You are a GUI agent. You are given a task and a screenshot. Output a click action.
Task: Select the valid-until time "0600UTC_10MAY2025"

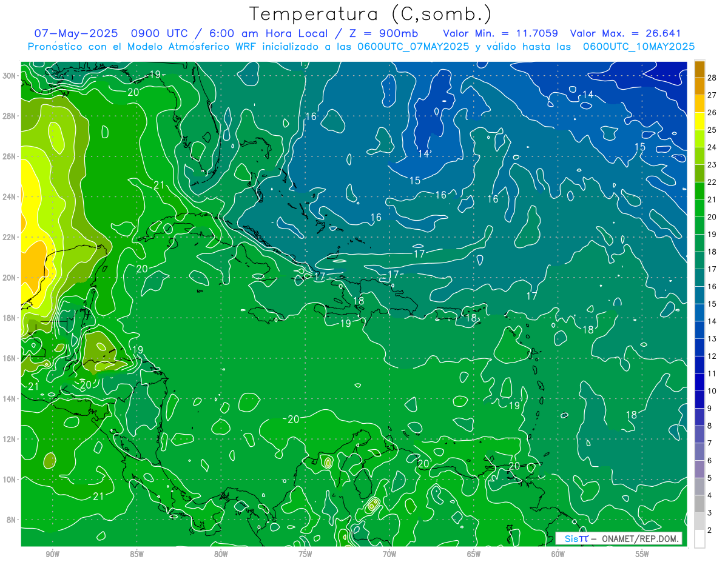coord(639,46)
